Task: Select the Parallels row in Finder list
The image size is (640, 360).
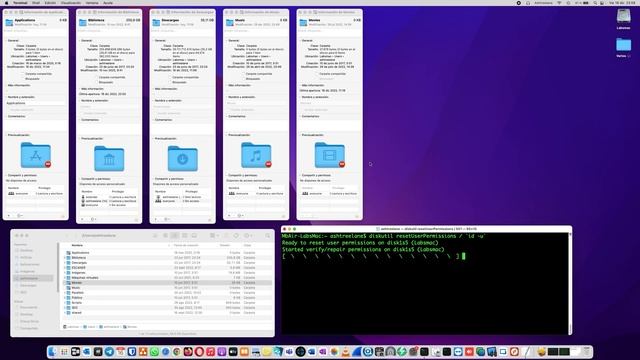Action: tap(167, 293)
